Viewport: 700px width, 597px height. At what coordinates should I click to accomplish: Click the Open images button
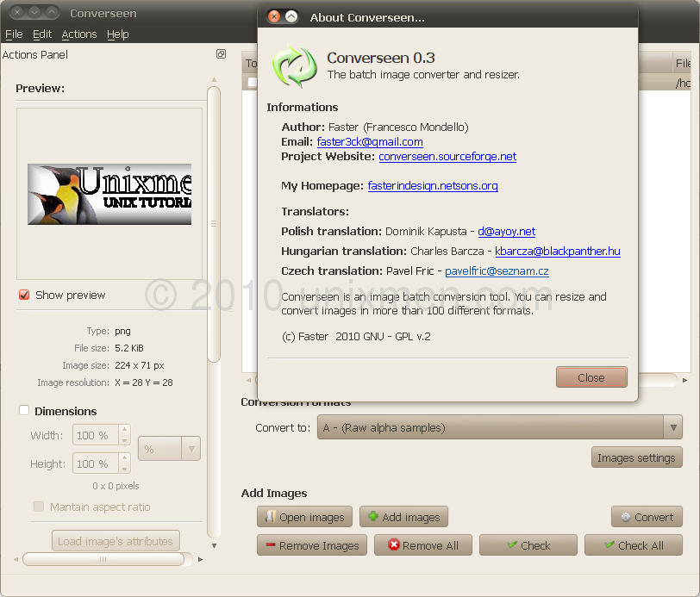point(304,517)
